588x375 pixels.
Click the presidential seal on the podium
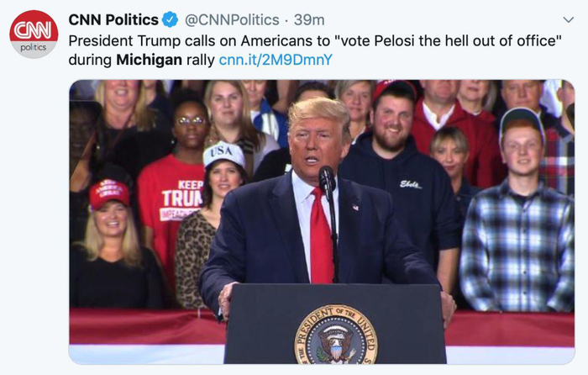tap(336, 333)
